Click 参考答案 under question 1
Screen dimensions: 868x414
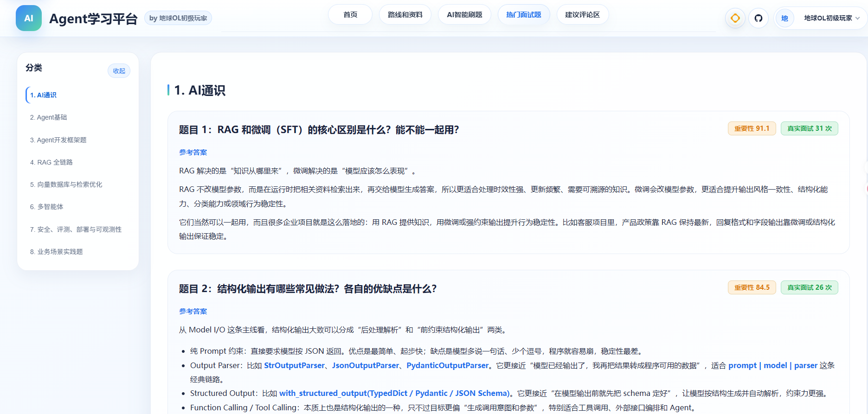[193, 153]
